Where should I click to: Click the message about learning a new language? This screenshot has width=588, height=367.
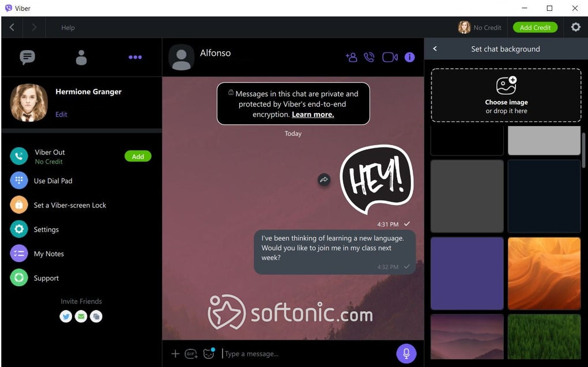(335, 252)
